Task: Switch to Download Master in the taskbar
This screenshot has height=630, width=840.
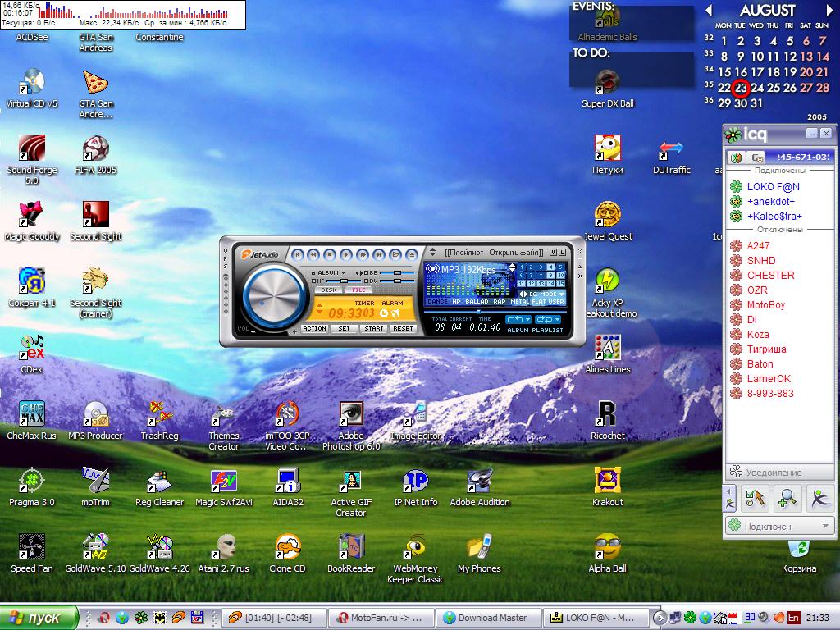Action: click(488, 618)
